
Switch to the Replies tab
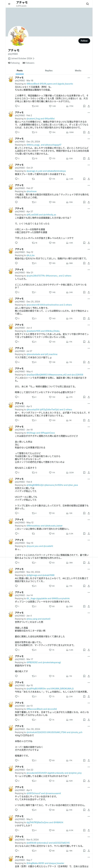[49, 71]
